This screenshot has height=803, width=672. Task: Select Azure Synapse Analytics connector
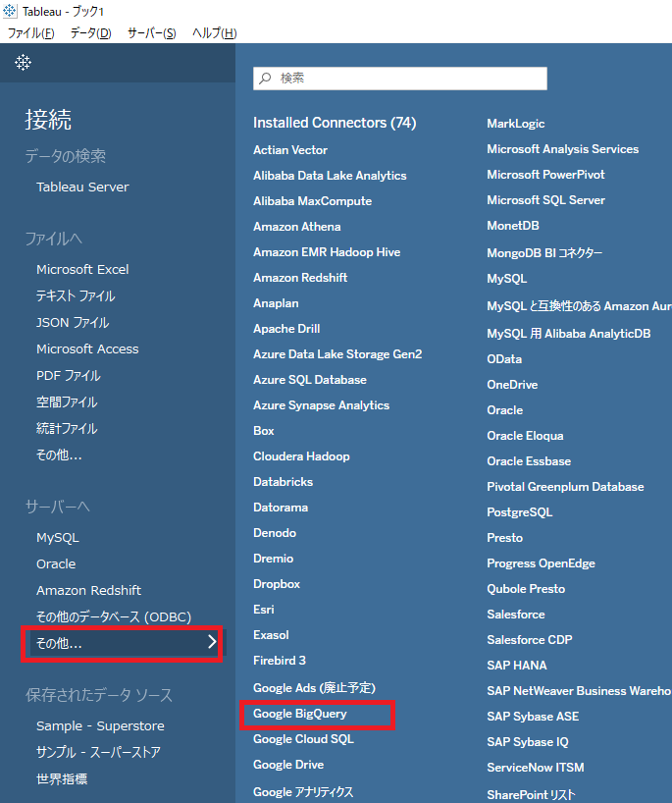click(321, 405)
